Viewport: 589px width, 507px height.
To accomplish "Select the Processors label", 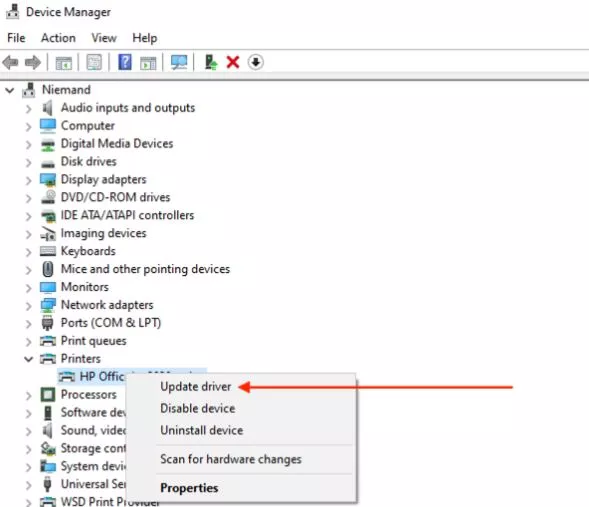I will click(x=89, y=395).
